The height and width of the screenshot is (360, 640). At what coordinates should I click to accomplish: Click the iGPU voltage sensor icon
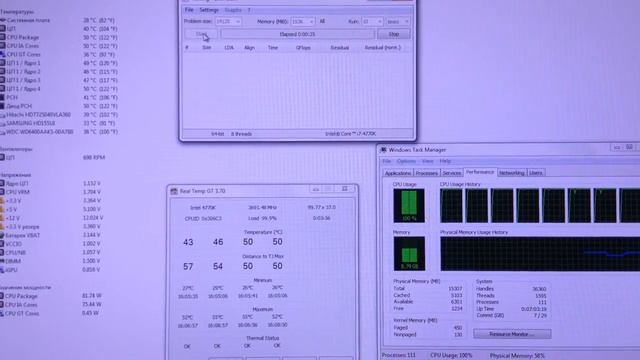(x=2, y=270)
